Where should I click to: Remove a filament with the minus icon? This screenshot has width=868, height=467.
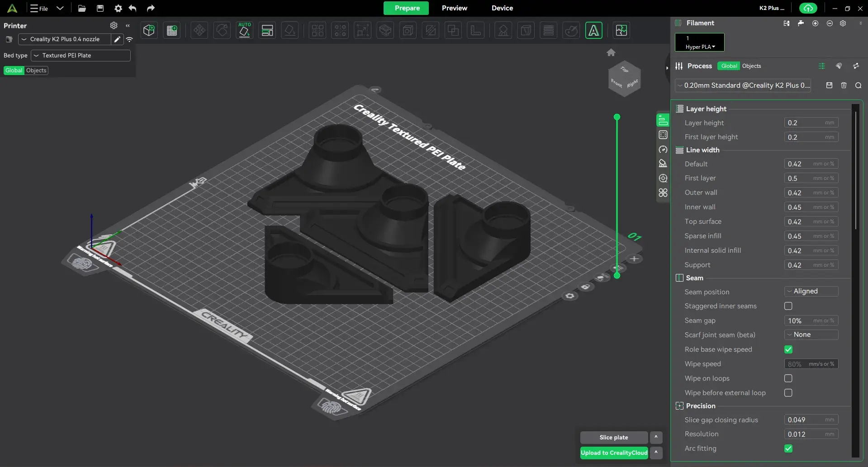pos(830,23)
